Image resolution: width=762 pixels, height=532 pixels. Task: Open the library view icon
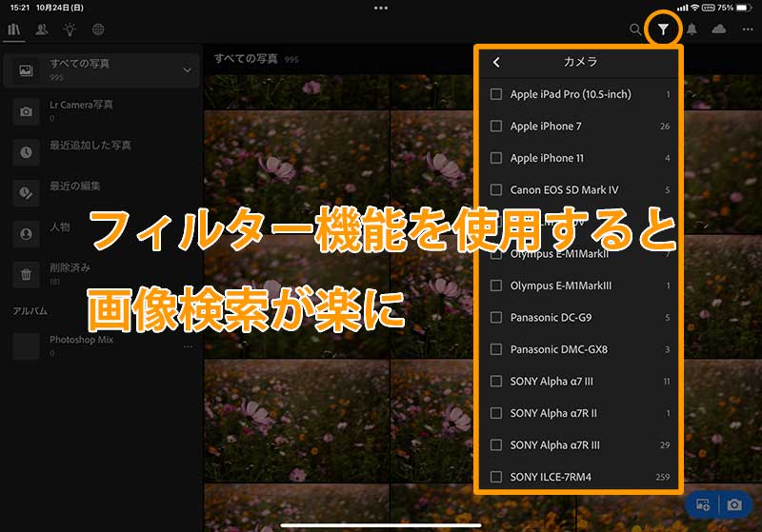pyautogui.click(x=14, y=30)
